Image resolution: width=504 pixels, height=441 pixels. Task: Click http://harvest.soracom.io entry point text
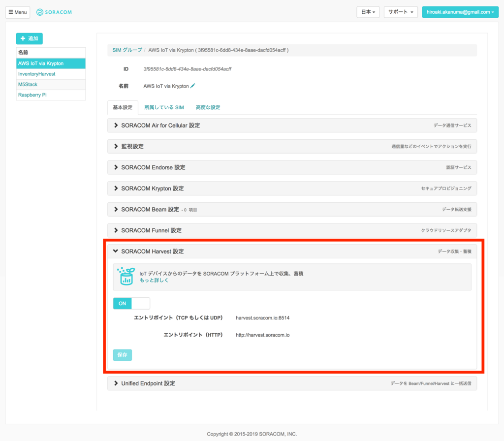point(263,335)
